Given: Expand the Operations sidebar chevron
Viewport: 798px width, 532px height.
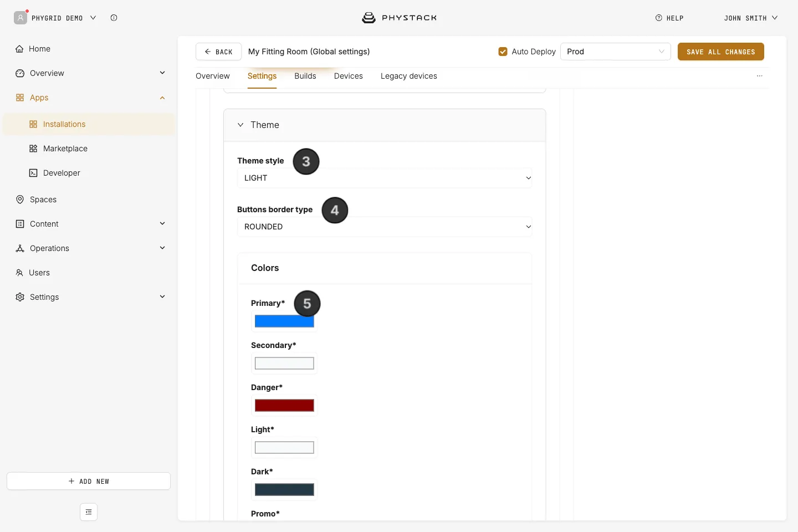Looking at the screenshot, I should point(162,248).
